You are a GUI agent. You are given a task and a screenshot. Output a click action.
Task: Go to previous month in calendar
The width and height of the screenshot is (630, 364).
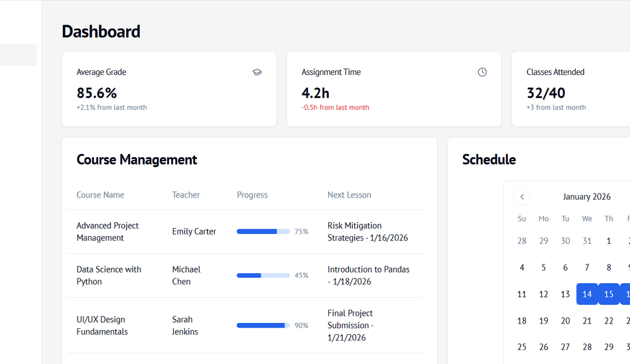pyautogui.click(x=522, y=197)
